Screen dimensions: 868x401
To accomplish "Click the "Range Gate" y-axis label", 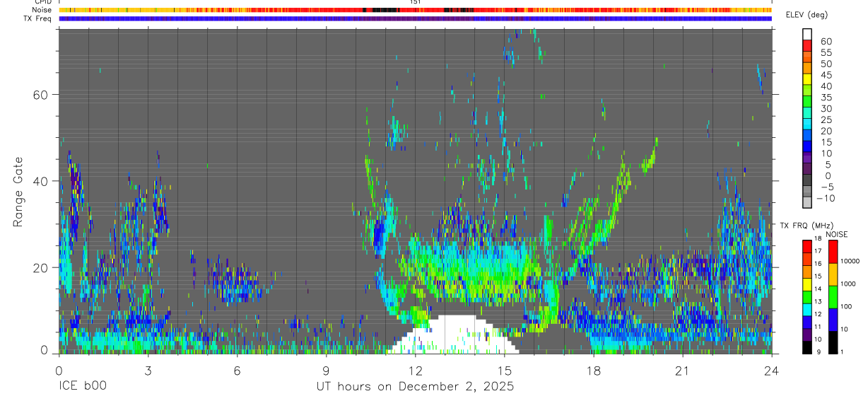I will [x=18, y=192].
